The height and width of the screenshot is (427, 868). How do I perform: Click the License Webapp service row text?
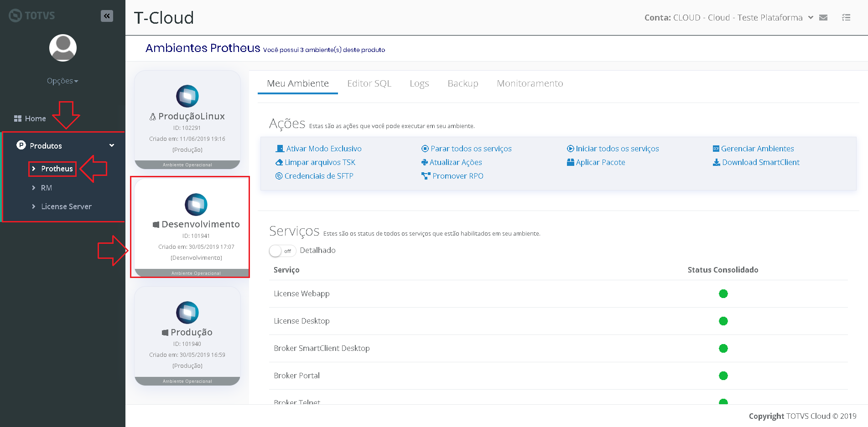pos(301,293)
